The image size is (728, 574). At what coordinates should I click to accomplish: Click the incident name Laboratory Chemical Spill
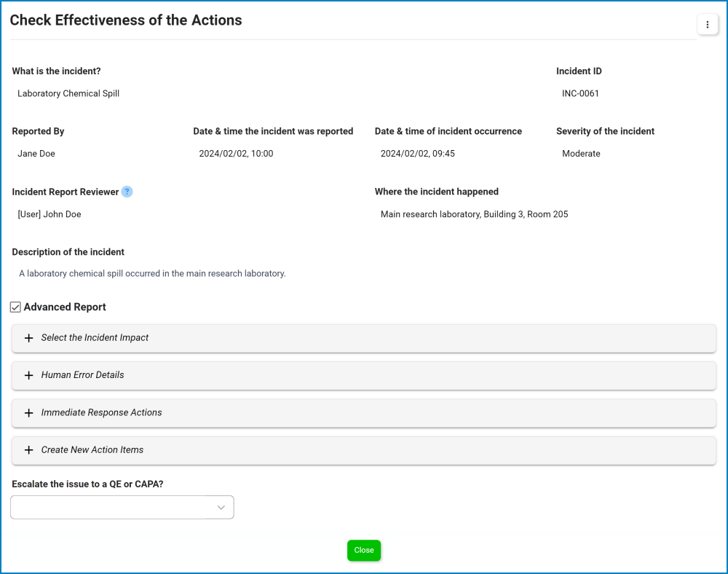pos(68,94)
